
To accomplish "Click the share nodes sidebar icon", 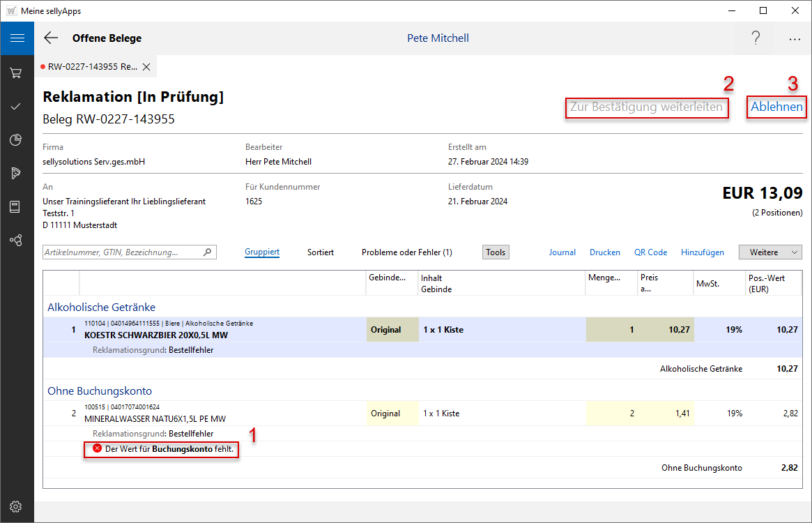I will click(16, 241).
